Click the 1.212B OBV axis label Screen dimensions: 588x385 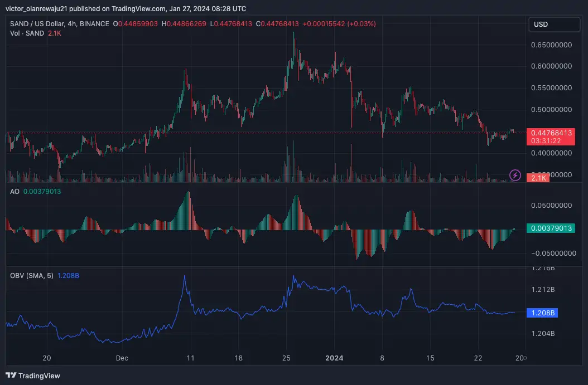pyautogui.click(x=543, y=290)
